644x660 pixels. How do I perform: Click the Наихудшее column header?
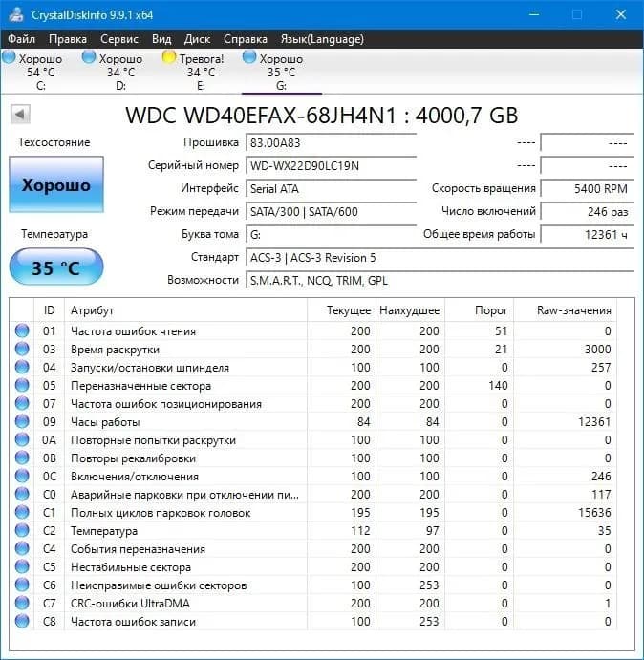pos(410,310)
